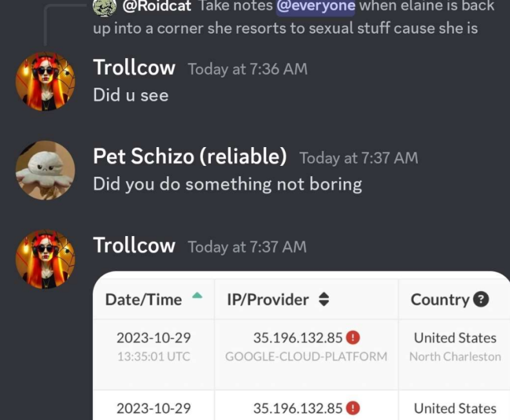Click the Country column header
Image resolution: width=510 pixels, height=420 pixels.
tap(440, 299)
